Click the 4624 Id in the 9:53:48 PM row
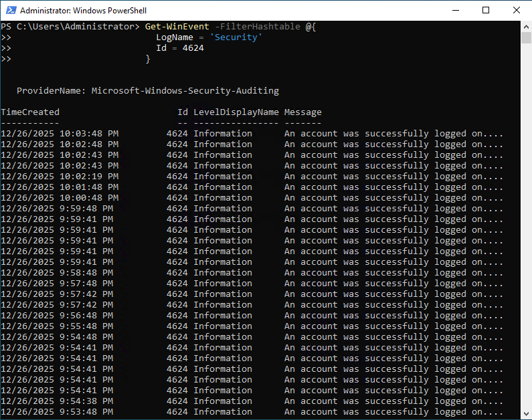The height and width of the screenshot is (420, 532). click(x=177, y=412)
